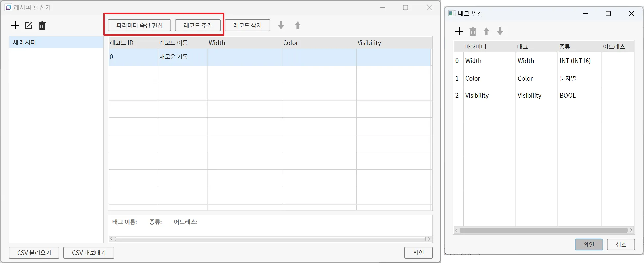644x263 pixels.
Task: Select the 새로운 기록 record row
Action: 174,57
